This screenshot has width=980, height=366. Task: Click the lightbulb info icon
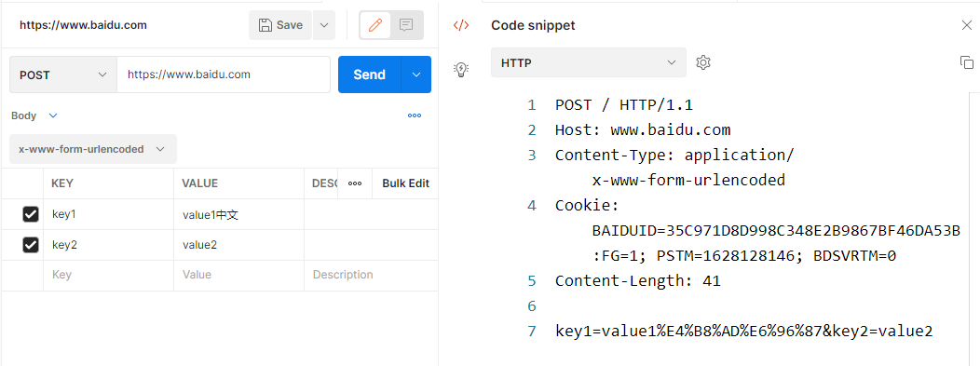(461, 69)
